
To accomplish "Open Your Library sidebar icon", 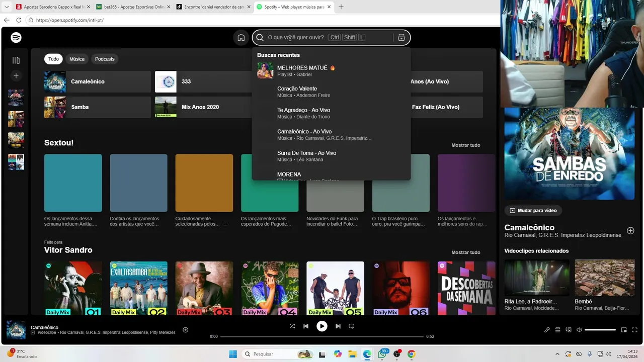I will point(16,60).
